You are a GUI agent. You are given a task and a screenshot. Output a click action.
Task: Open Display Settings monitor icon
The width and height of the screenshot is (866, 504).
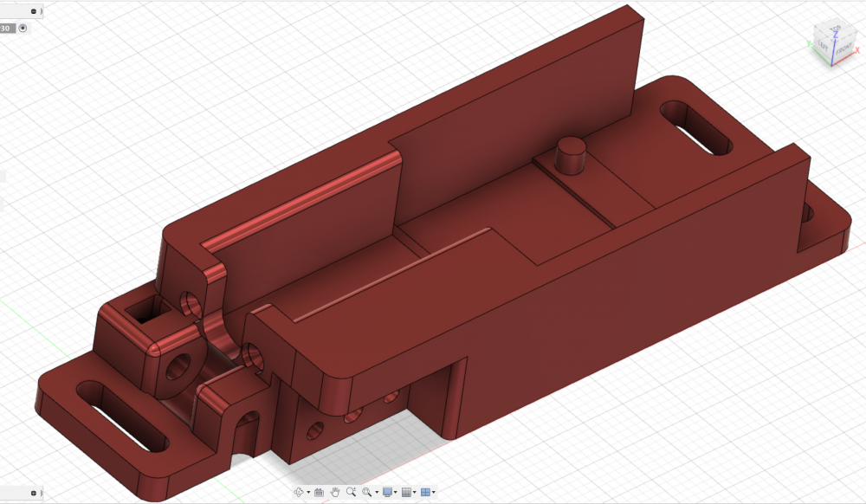coord(387,492)
